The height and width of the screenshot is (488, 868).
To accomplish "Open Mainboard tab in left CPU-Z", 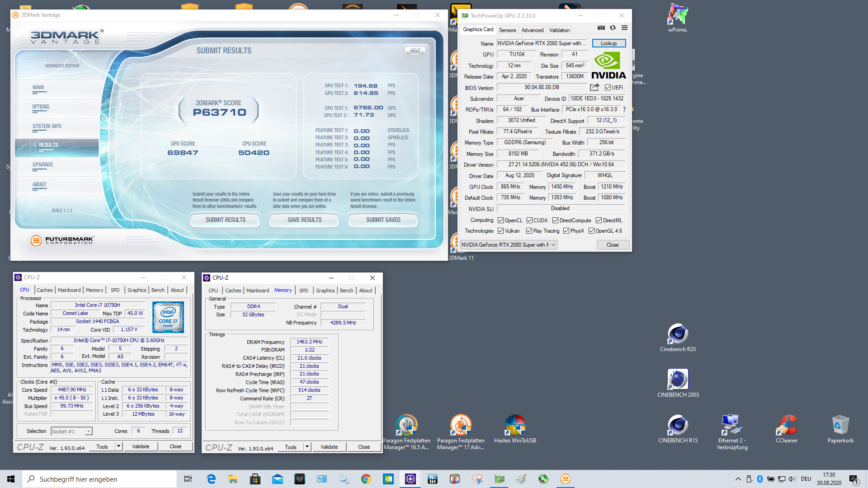I will point(69,290).
